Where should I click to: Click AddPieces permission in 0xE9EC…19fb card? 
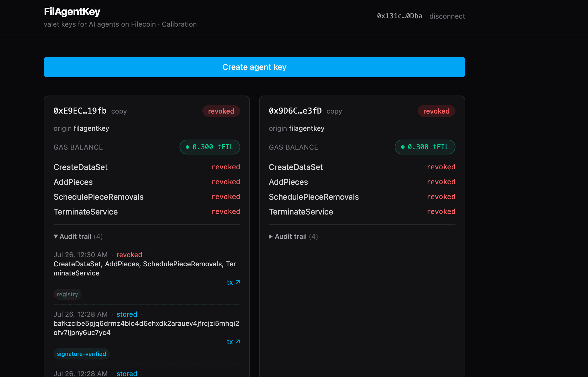pos(73,182)
